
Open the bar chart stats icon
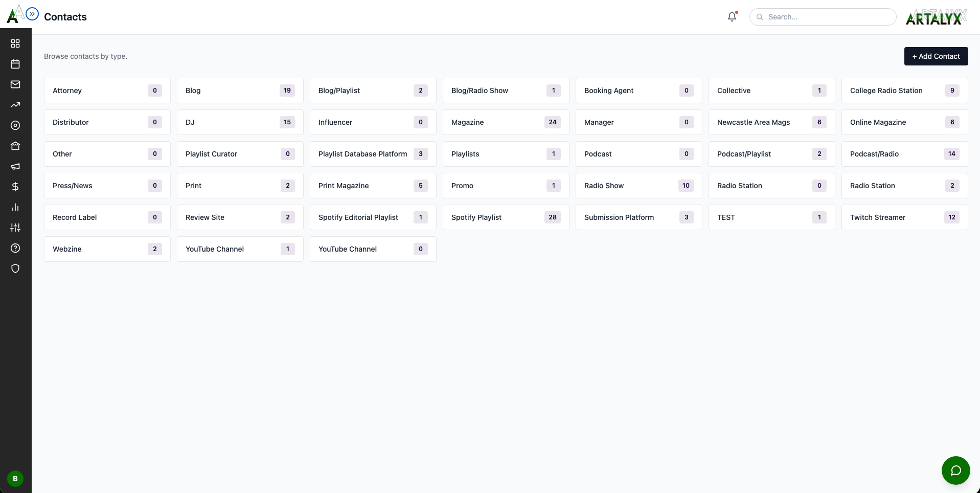point(15,207)
